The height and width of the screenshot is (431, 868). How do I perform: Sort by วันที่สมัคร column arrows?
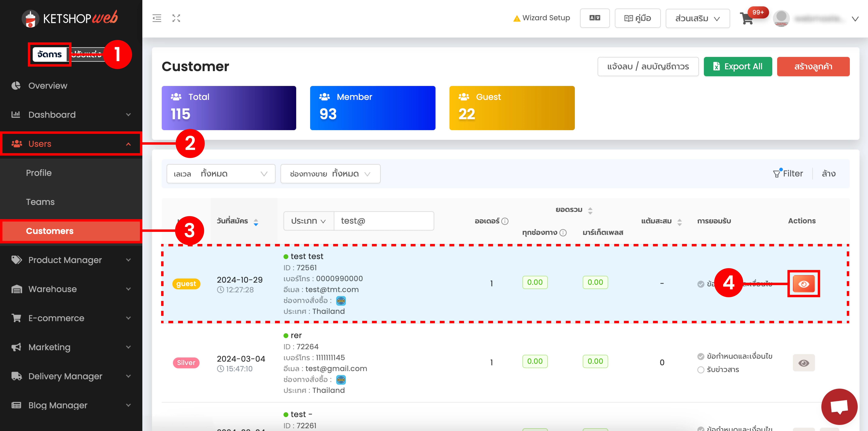pyautogui.click(x=256, y=222)
